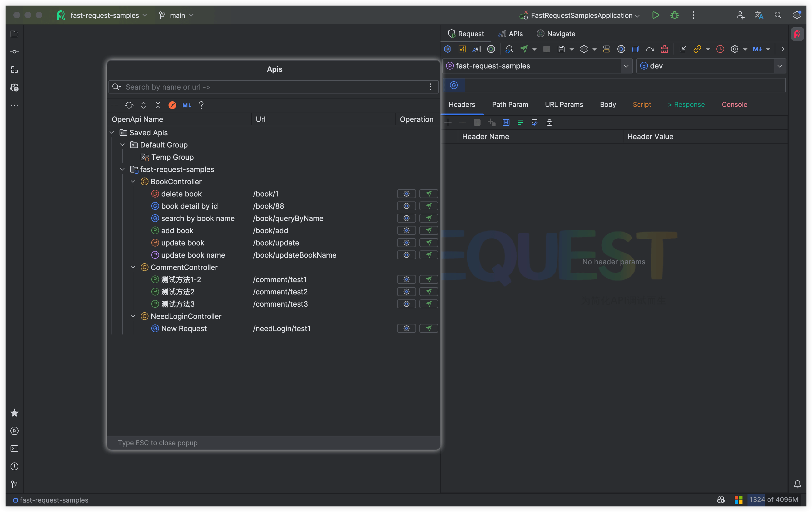
Task: Click the refresh icon in Apis popup
Action: pos(129,105)
